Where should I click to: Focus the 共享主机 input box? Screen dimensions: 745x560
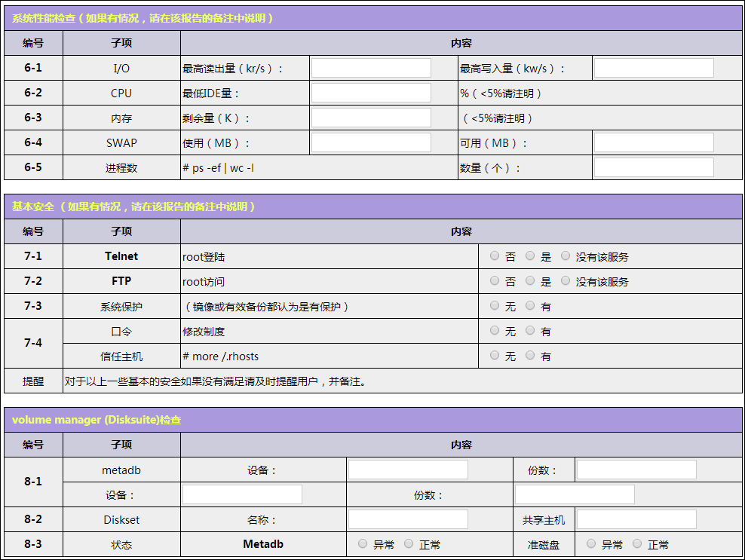tap(636, 519)
